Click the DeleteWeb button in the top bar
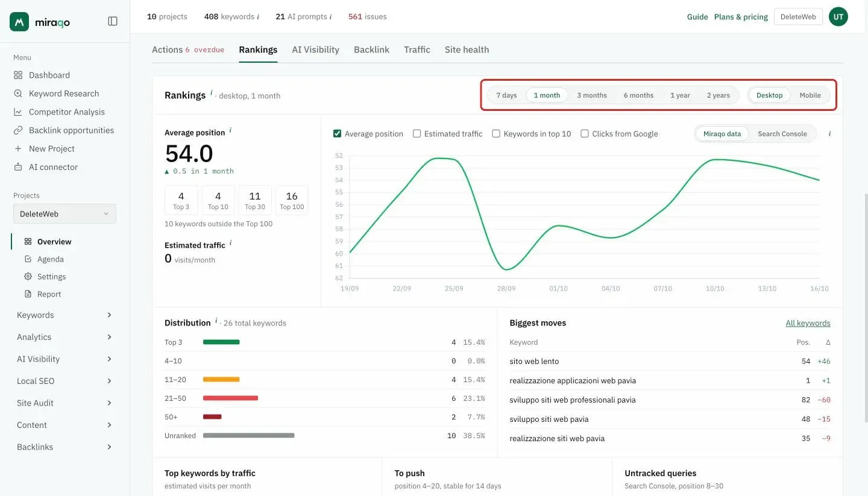This screenshot has height=496, width=868. pos(798,17)
